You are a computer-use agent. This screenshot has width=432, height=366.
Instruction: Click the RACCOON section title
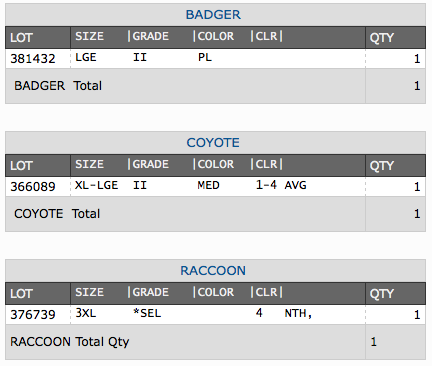point(213,271)
